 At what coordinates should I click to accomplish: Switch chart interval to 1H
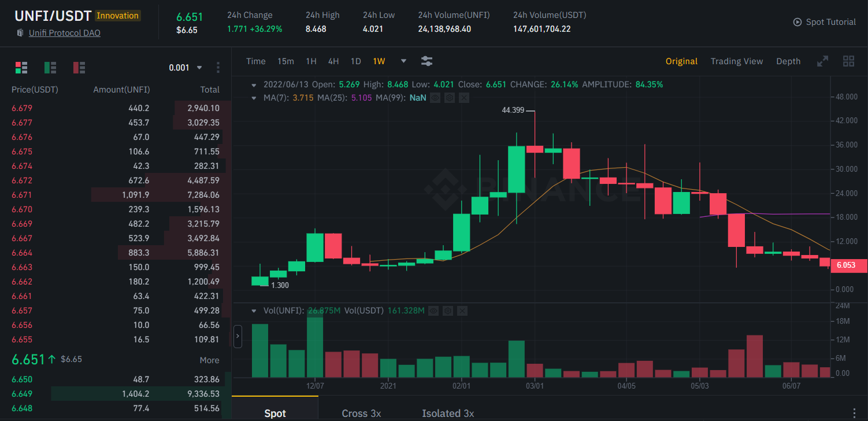311,61
